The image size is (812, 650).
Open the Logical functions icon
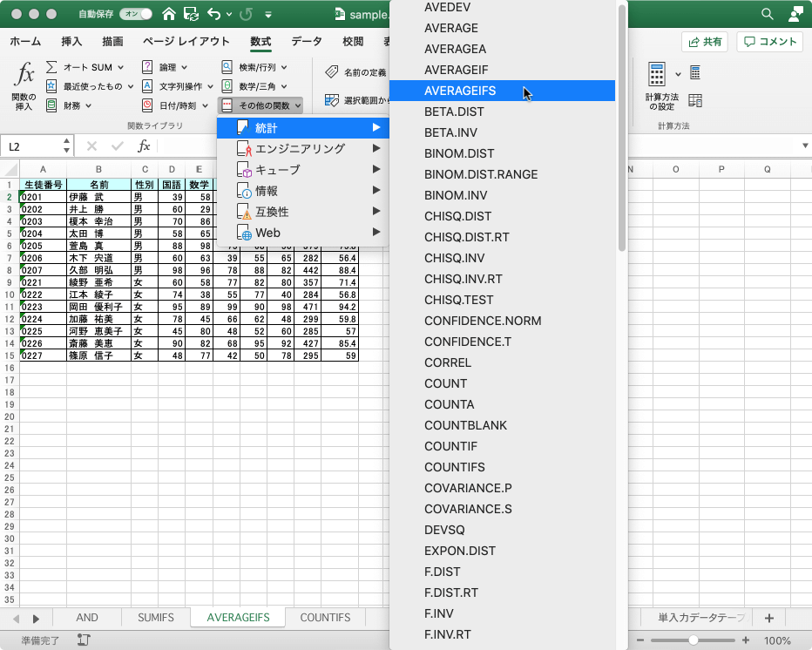(147, 67)
